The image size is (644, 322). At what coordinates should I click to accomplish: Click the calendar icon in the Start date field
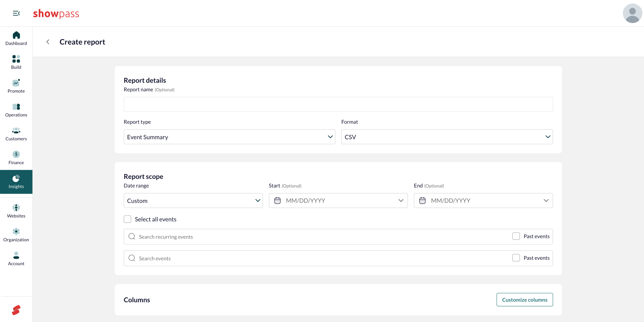277,200
